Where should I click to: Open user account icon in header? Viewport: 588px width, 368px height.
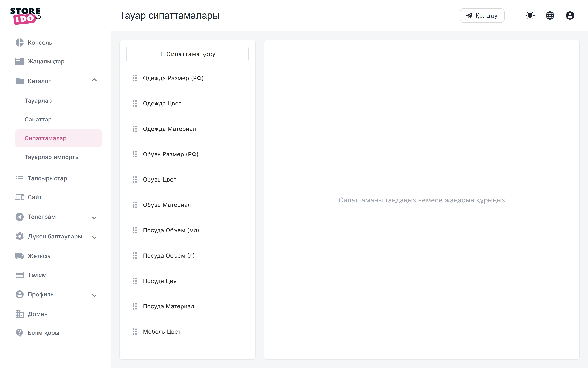coord(570,16)
